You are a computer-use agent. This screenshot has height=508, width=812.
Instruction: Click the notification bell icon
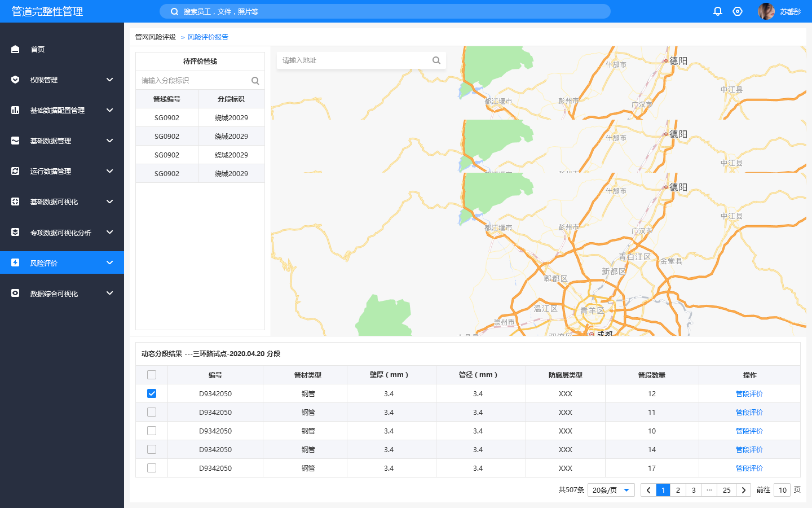click(x=717, y=11)
